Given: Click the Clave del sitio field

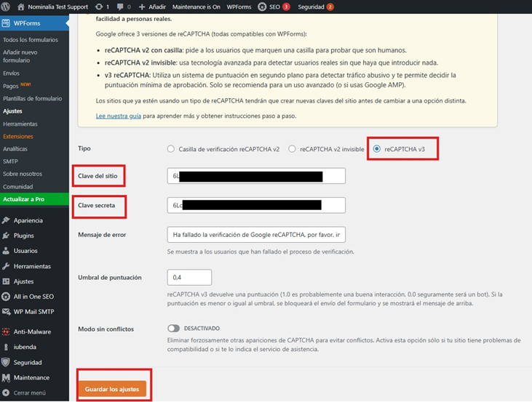Looking at the screenshot, I should [x=256, y=176].
